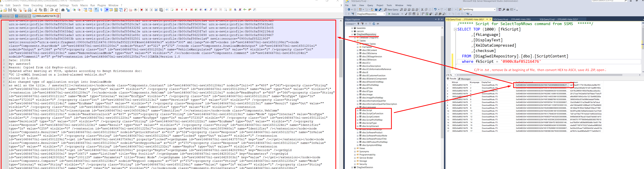Refresh the Object Explorer tree
This screenshot has height=169, width=644.
click(x=374, y=24)
